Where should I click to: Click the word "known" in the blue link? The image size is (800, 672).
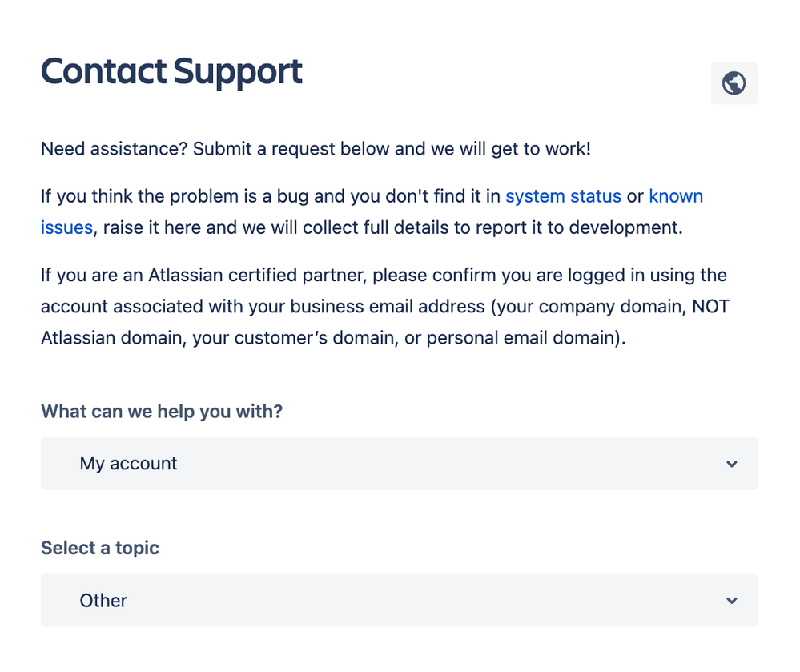point(676,196)
